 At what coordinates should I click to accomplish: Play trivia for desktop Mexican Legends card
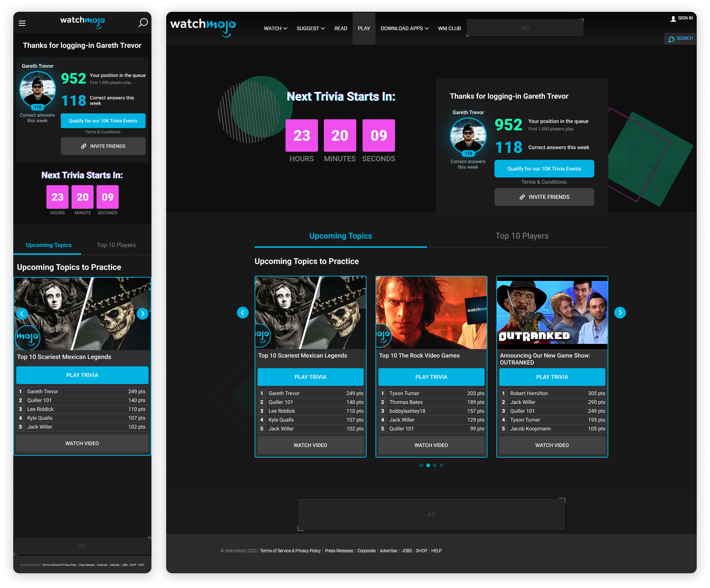(311, 377)
